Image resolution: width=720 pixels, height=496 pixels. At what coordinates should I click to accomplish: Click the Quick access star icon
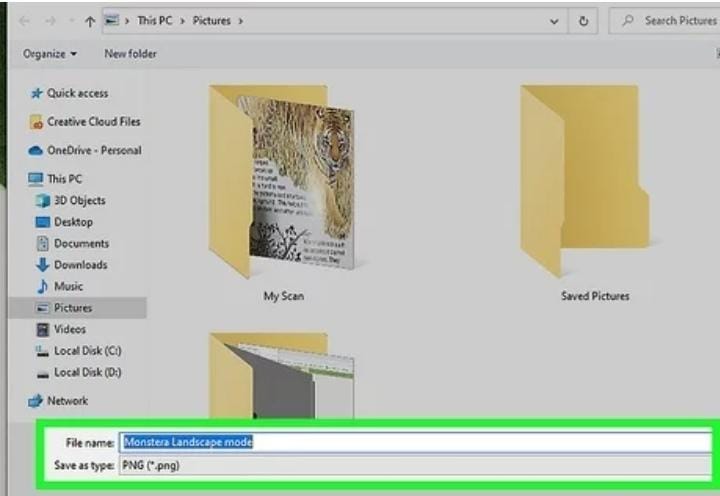(x=36, y=94)
